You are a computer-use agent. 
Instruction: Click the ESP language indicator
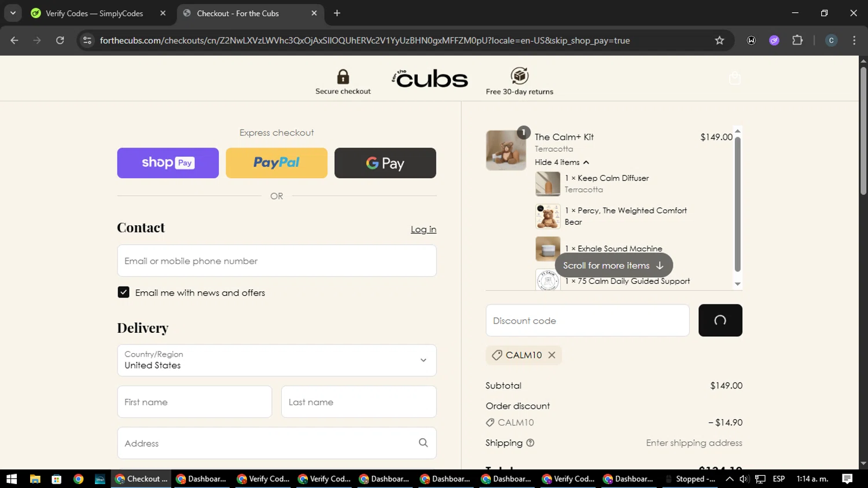tap(779, 479)
